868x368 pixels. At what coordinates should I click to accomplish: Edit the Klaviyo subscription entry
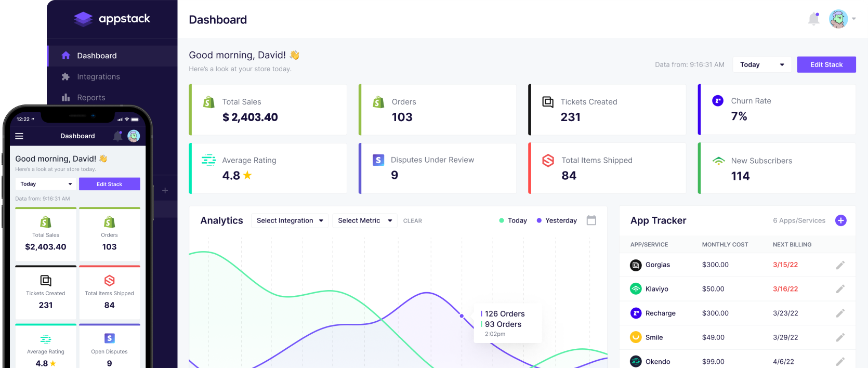(x=840, y=289)
